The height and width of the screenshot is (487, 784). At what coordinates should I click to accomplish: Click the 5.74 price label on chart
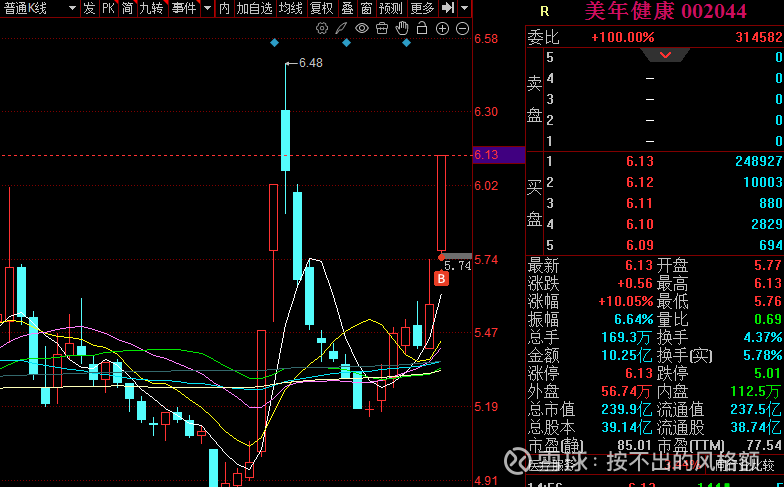(x=458, y=266)
